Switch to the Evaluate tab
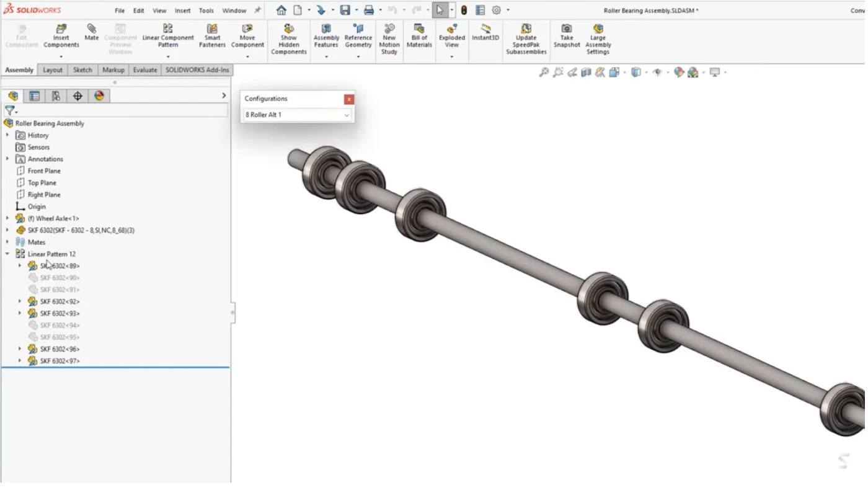 (x=144, y=69)
